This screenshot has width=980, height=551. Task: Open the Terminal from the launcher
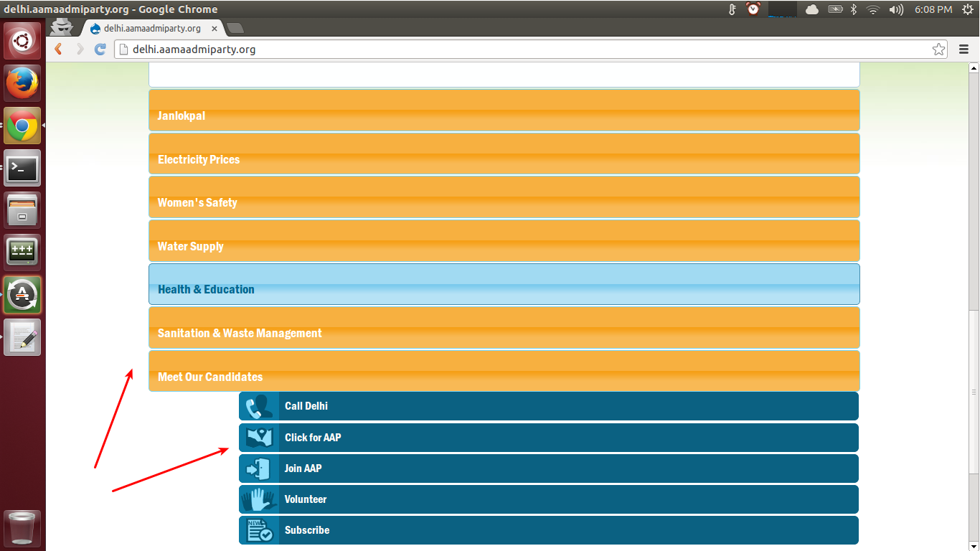(23, 168)
